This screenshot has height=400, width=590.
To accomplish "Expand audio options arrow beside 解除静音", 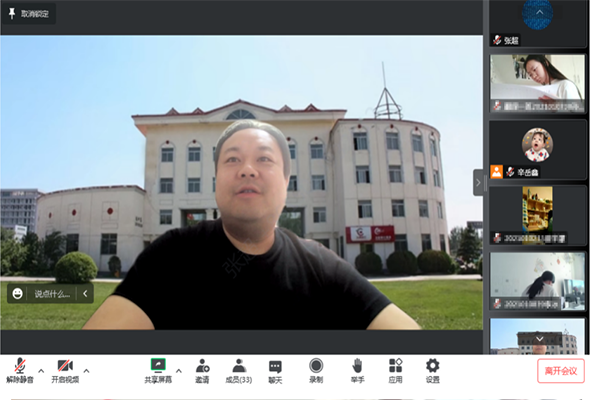I will point(41,371).
